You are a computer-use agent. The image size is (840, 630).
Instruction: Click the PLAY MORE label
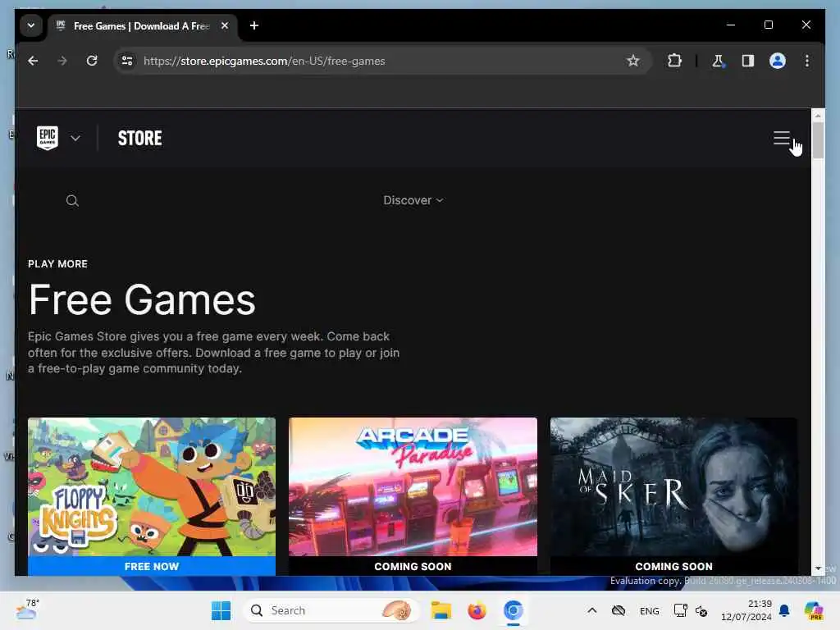(58, 264)
